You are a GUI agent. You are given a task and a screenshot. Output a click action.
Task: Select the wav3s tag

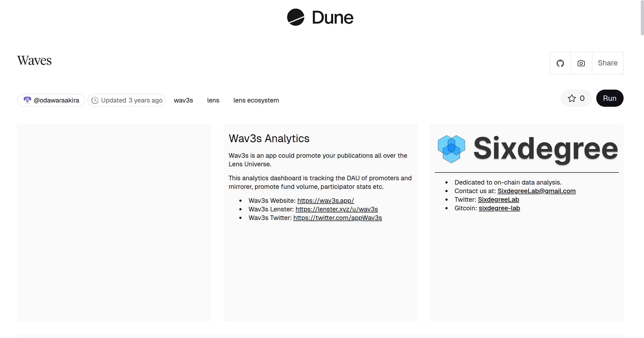pos(183,100)
